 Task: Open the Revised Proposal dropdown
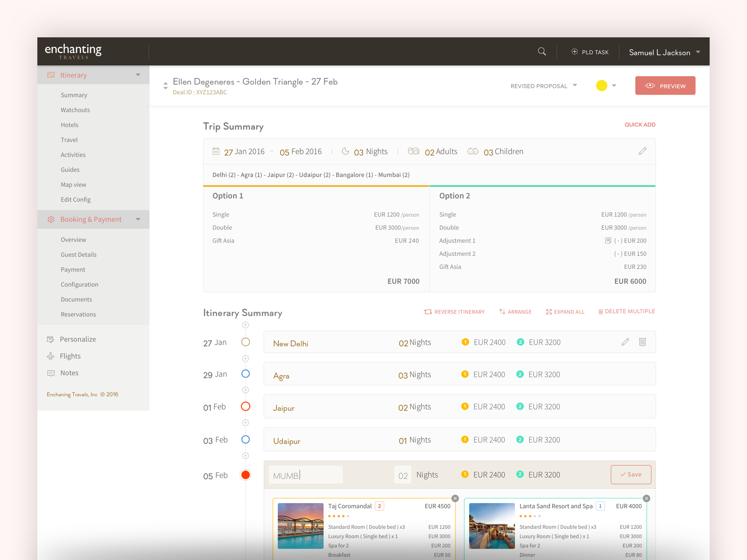(544, 86)
